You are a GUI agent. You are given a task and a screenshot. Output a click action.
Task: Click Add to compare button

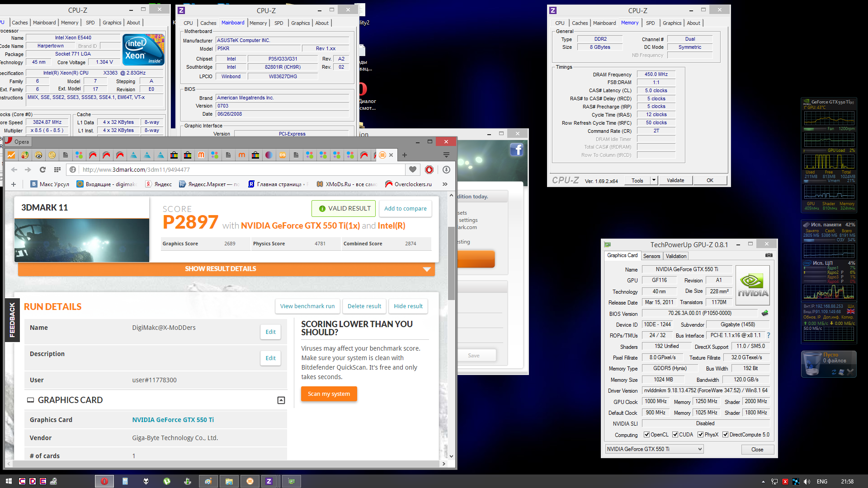405,208
